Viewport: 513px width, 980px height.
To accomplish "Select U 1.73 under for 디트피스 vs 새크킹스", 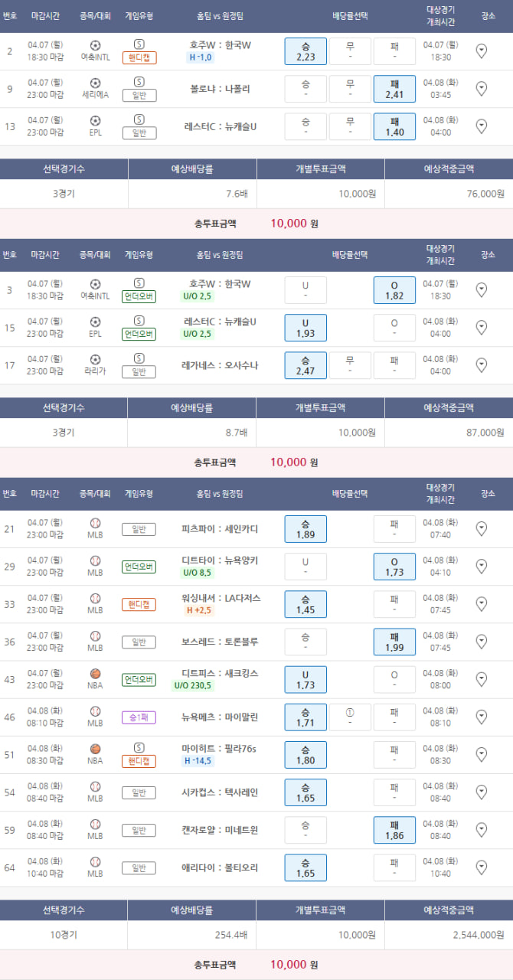I will pyautogui.click(x=306, y=679).
